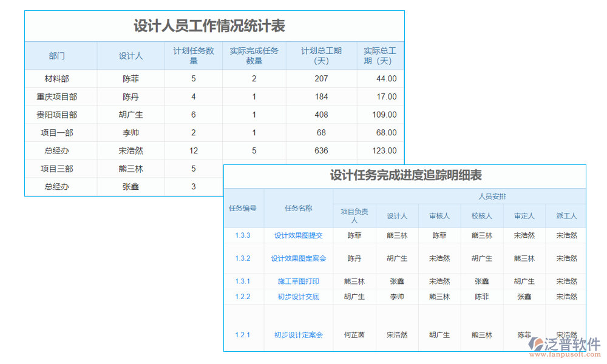Open the 施工草图打印 task link
The image size is (607, 364).
point(298,281)
